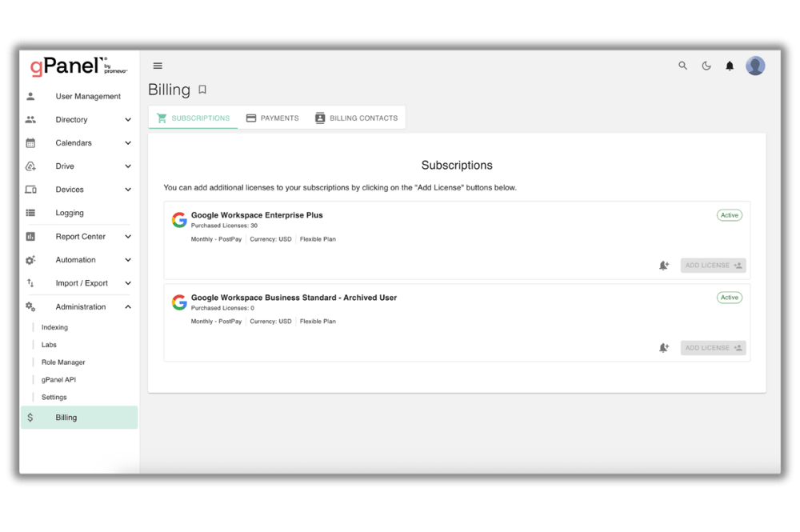Viewport: 800px width, 532px height.
Task: Open Settings under Administration
Action: click(x=54, y=398)
